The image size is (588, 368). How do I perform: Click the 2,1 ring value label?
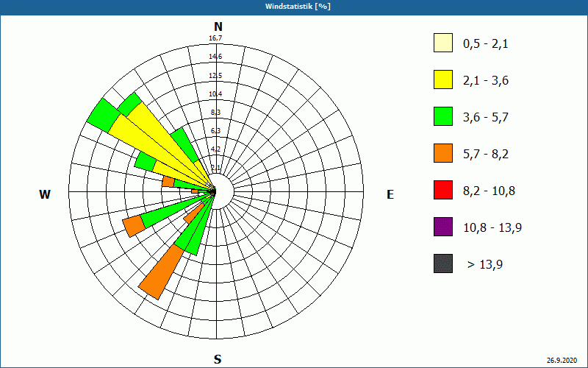215,168
